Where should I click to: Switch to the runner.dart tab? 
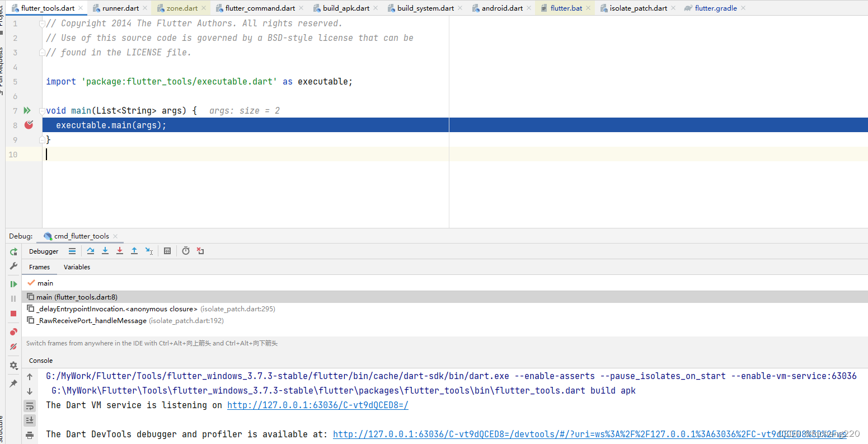[120, 8]
